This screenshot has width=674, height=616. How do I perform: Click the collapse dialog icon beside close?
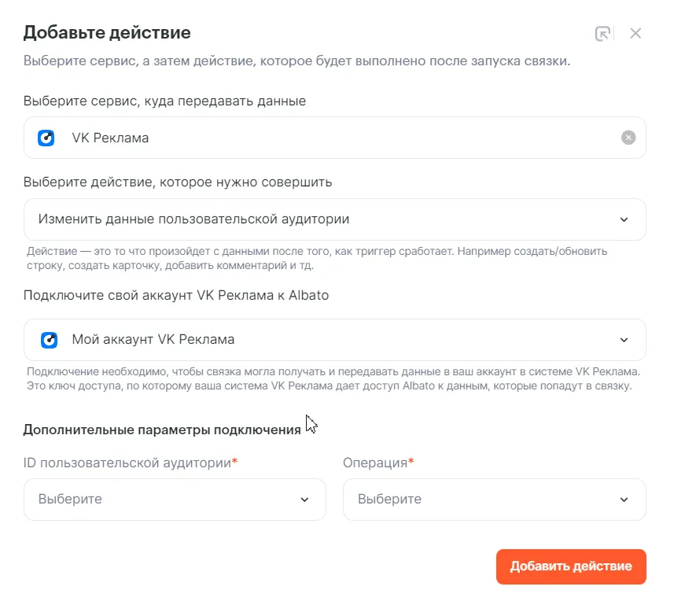602,33
